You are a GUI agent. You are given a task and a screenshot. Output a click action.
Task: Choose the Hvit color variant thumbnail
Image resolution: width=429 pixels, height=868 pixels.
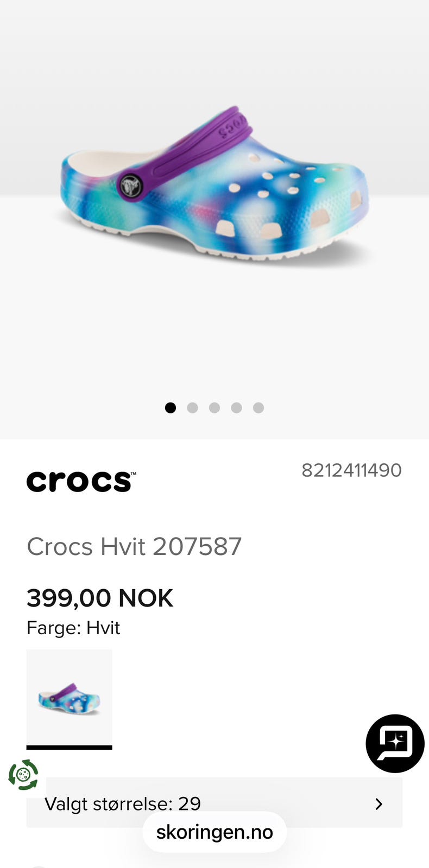pyautogui.click(x=70, y=697)
